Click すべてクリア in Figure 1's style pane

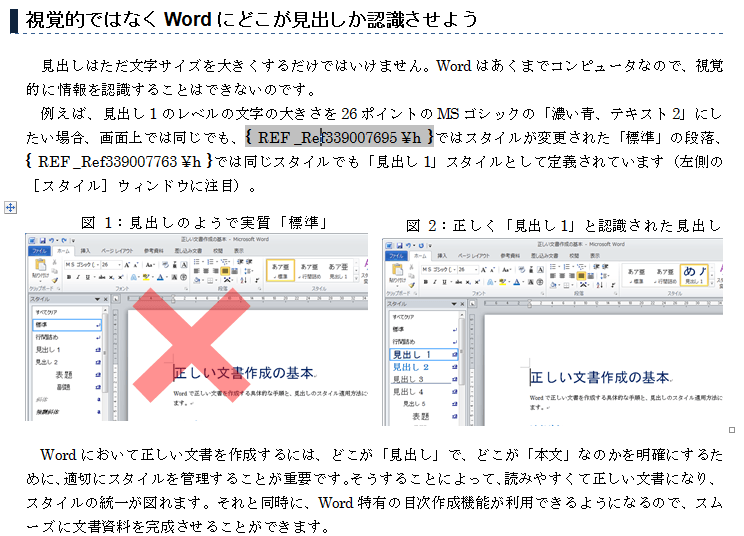coord(46,312)
